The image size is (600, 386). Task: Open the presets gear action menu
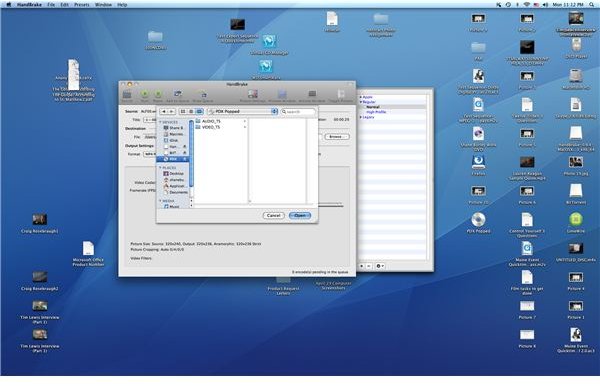(380, 266)
